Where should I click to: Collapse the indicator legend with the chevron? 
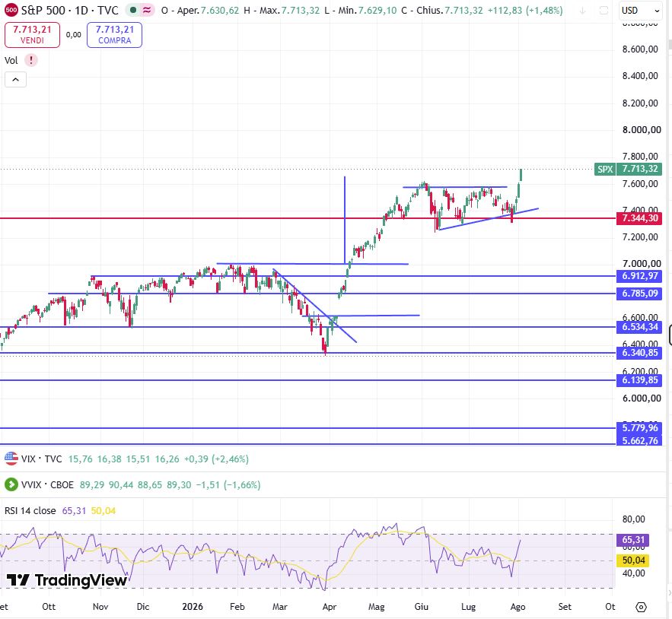point(15,80)
